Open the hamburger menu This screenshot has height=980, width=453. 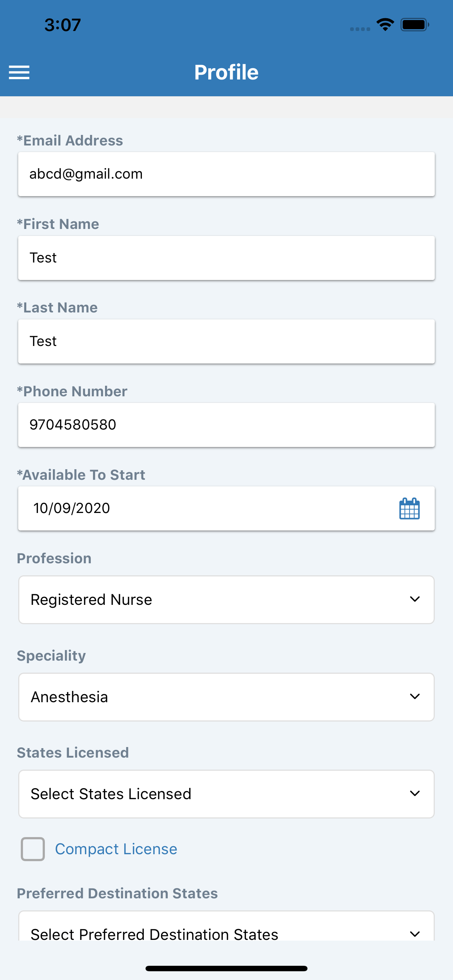click(x=19, y=72)
